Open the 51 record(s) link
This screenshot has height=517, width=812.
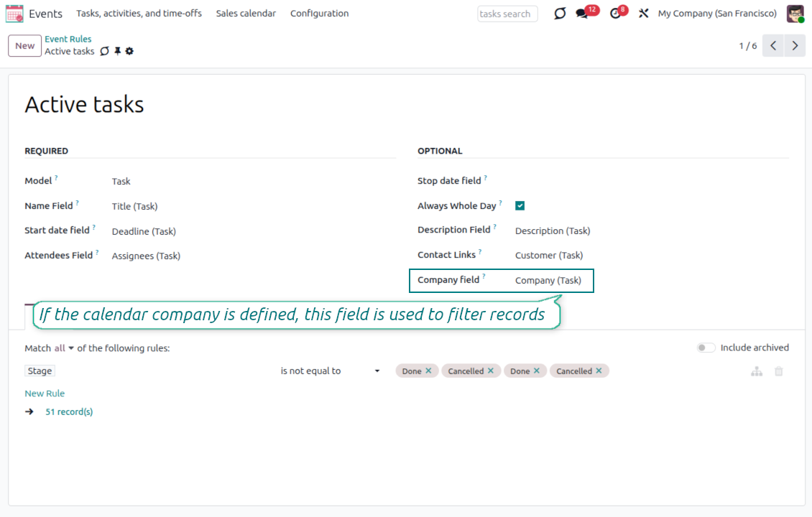tap(69, 412)
